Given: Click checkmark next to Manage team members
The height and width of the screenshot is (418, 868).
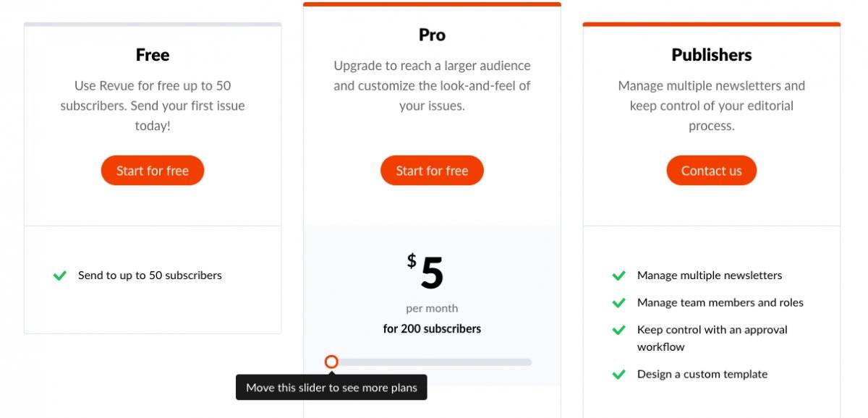Looking at the screenshot, I should 618,303.
